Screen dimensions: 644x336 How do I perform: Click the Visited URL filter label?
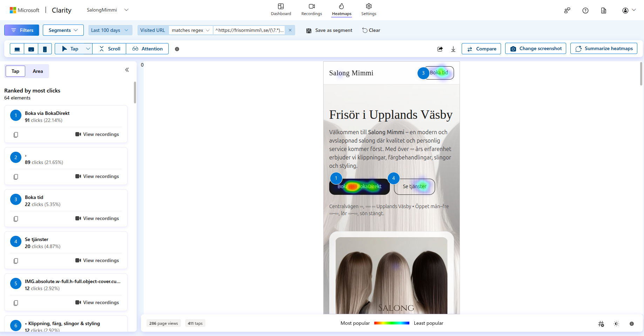point(152,30)
